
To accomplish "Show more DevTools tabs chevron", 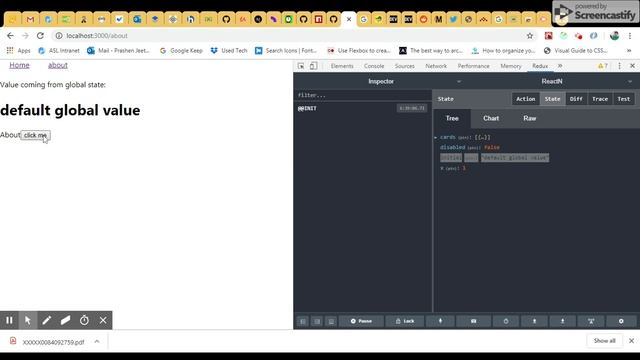I will coord(560,66).
